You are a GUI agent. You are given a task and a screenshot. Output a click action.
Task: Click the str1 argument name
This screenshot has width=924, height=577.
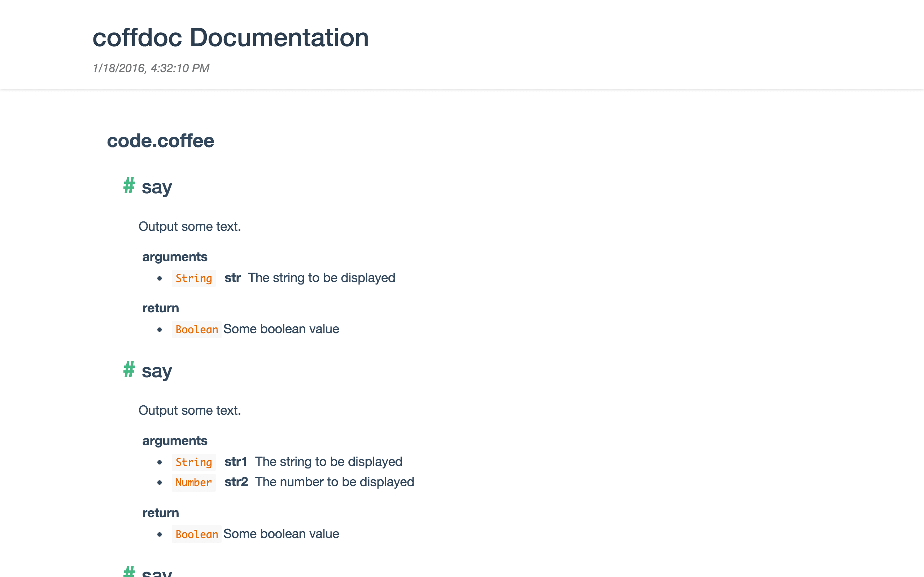(x=236, y=462)
